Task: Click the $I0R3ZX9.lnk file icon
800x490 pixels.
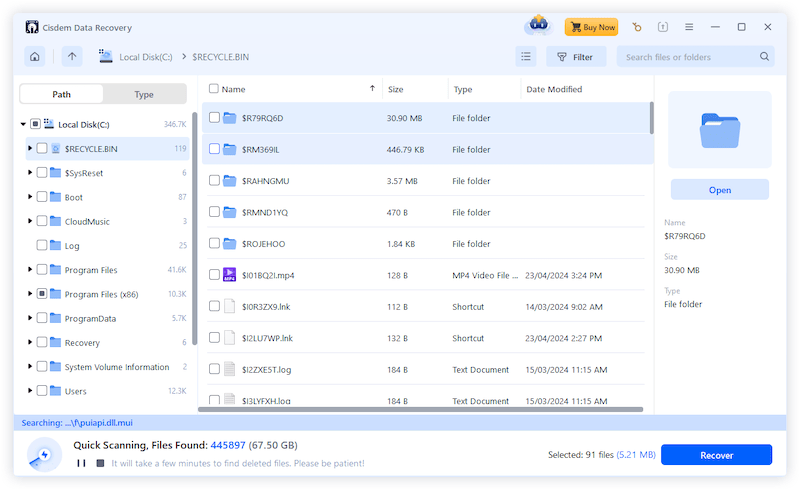Action: [230, 306]
